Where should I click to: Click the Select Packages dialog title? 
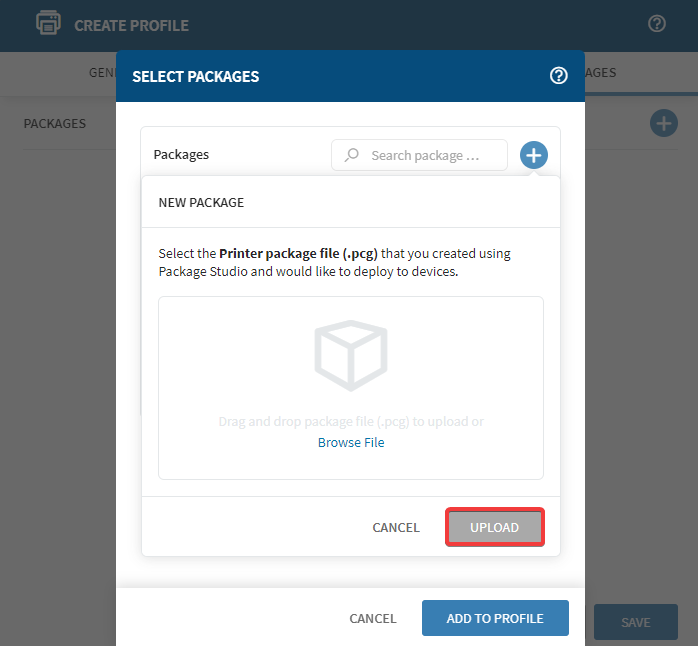195,76
